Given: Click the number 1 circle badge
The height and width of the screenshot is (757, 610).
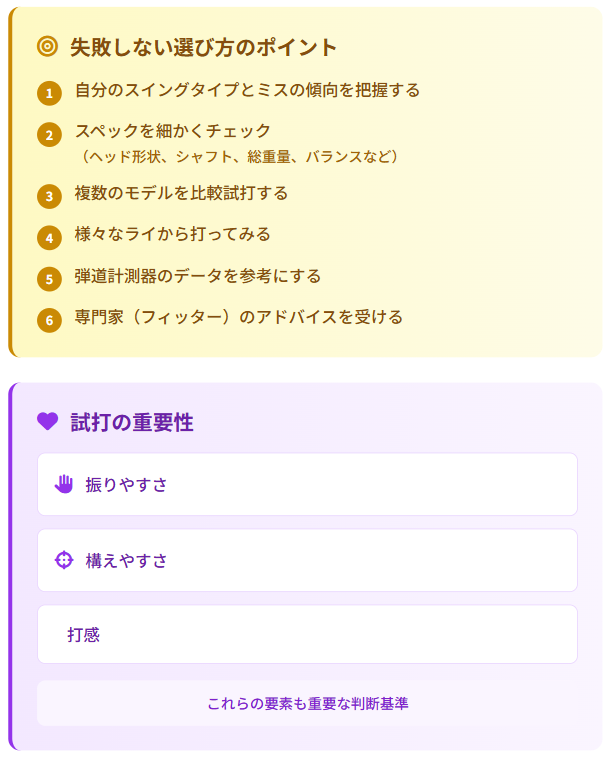Looking at the screenshot, I should point(49,93).
